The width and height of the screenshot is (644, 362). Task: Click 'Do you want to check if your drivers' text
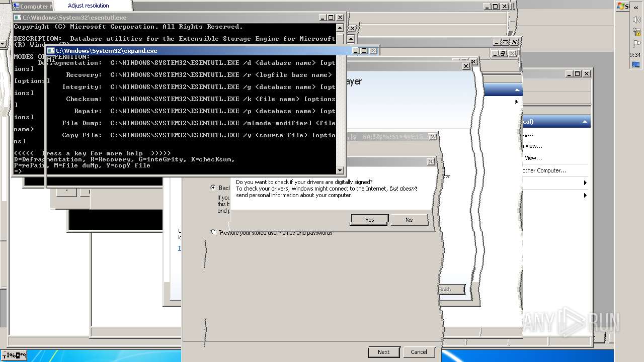coord(304,182)
